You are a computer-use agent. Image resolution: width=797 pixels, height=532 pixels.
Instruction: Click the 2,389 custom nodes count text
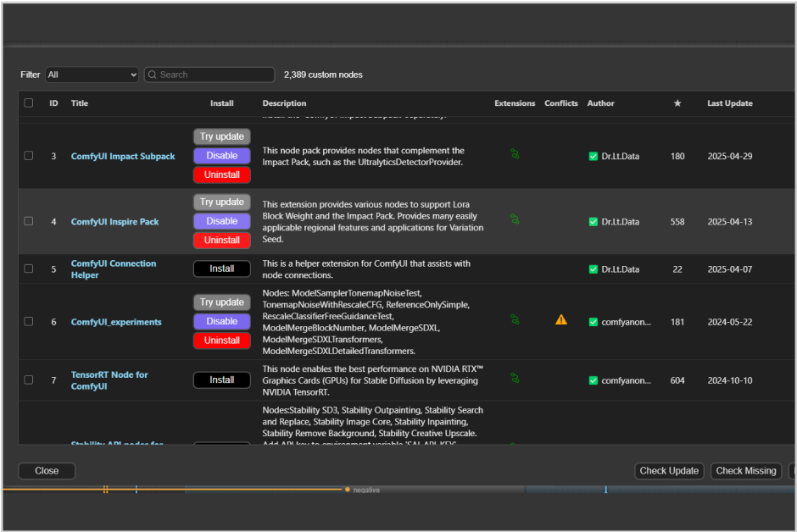[323, 75]
